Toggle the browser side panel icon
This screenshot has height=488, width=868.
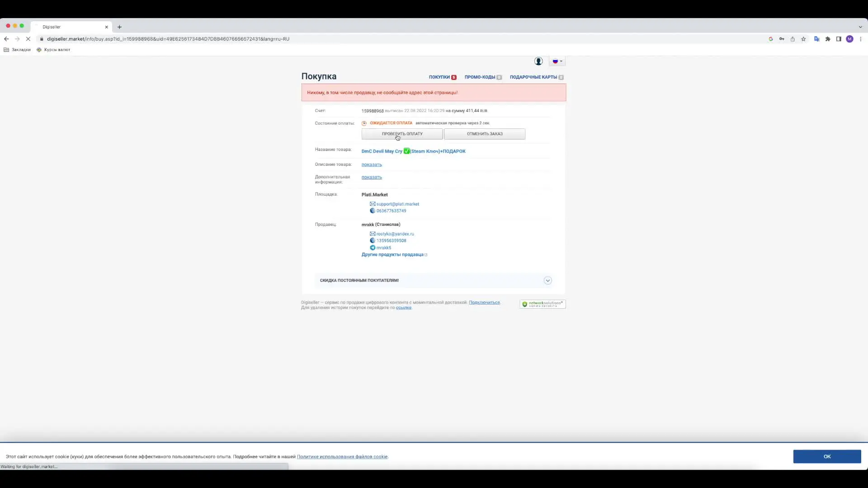click(839, 39)
